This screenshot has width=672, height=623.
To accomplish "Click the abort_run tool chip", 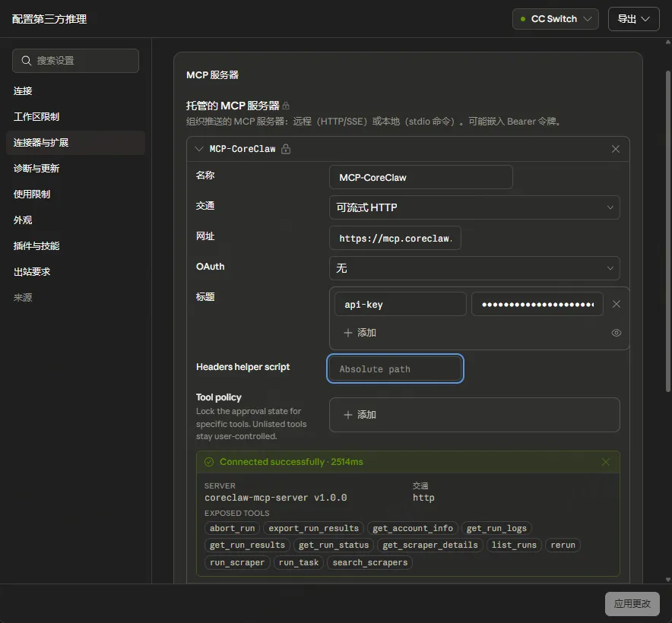I will (233, 528).
